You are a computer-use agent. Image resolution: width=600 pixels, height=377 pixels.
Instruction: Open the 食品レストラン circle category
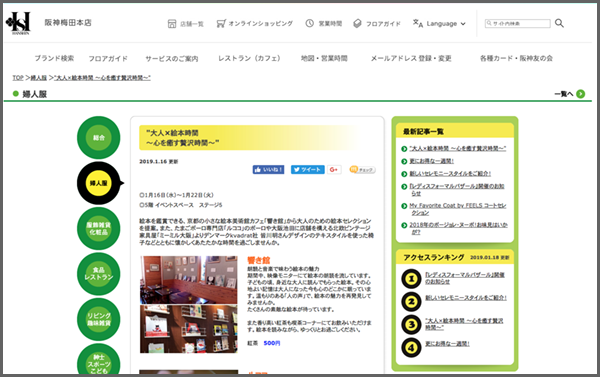99,274
